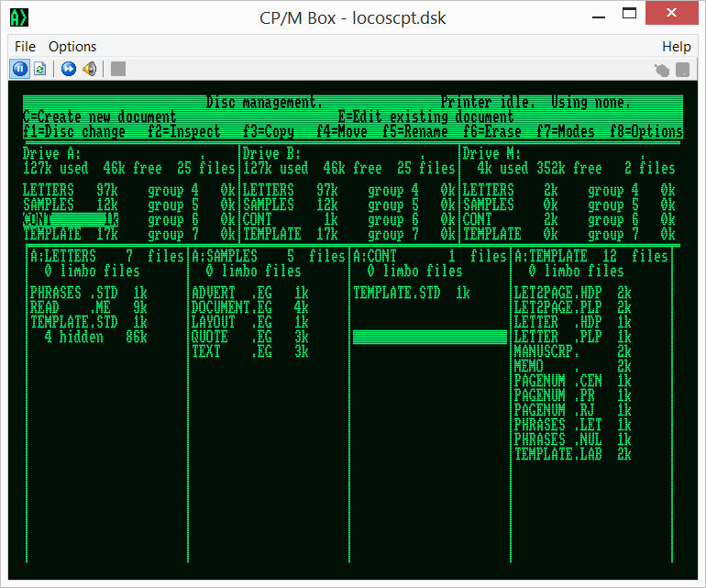Select the highlighted CONT group in Drive A

[x=71, y=220]
